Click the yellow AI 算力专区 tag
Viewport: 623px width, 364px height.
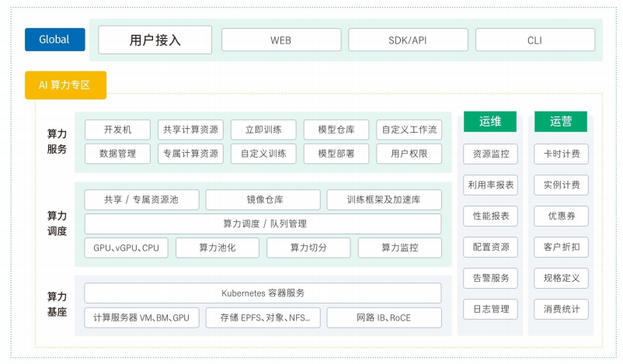pyautogui.click(x=65, y=85)
